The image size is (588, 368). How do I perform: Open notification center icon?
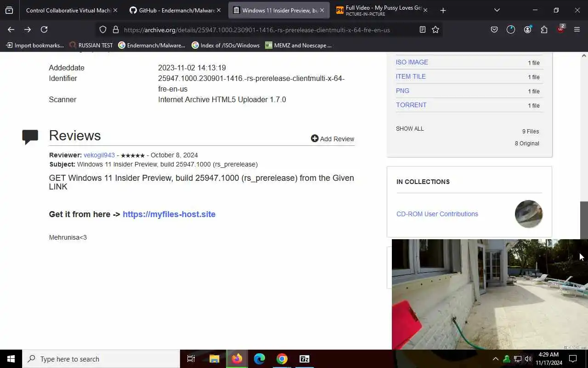click(x=573, y=359)
